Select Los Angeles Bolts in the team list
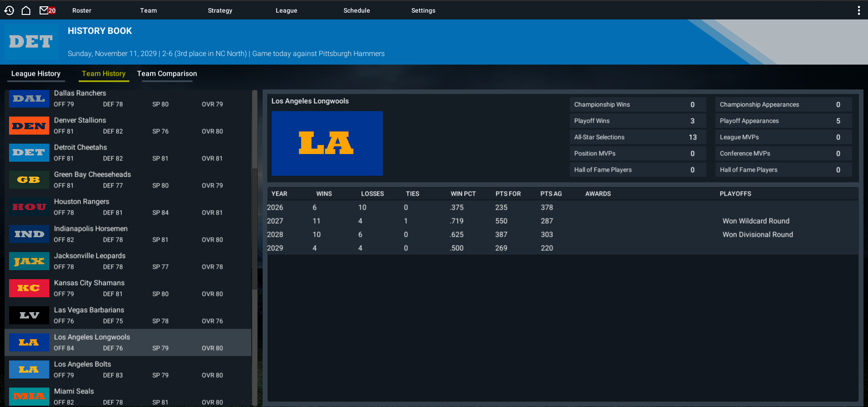This screenshot has width=868, height=407. point(128,370)
